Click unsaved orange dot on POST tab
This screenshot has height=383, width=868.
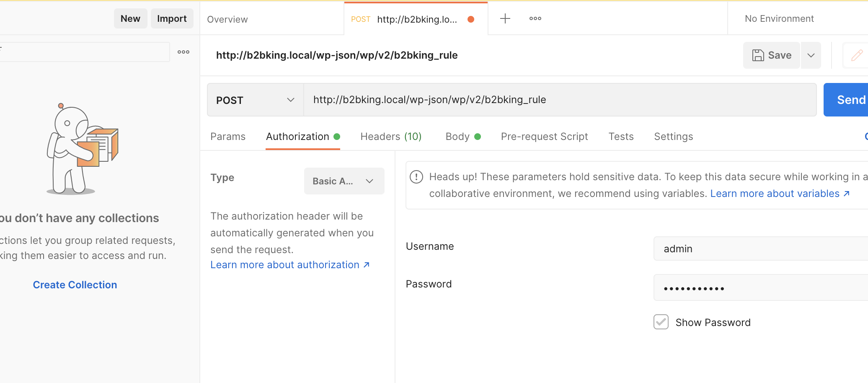(x=471, y=19)
